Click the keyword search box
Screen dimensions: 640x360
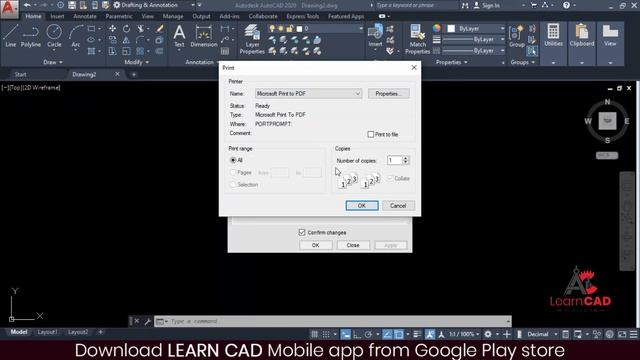(x=416, y=5)
